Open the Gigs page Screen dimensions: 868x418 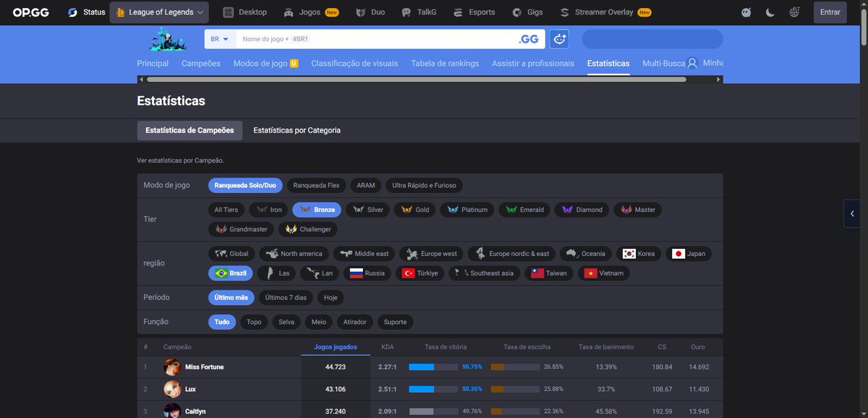click(527, 12)
